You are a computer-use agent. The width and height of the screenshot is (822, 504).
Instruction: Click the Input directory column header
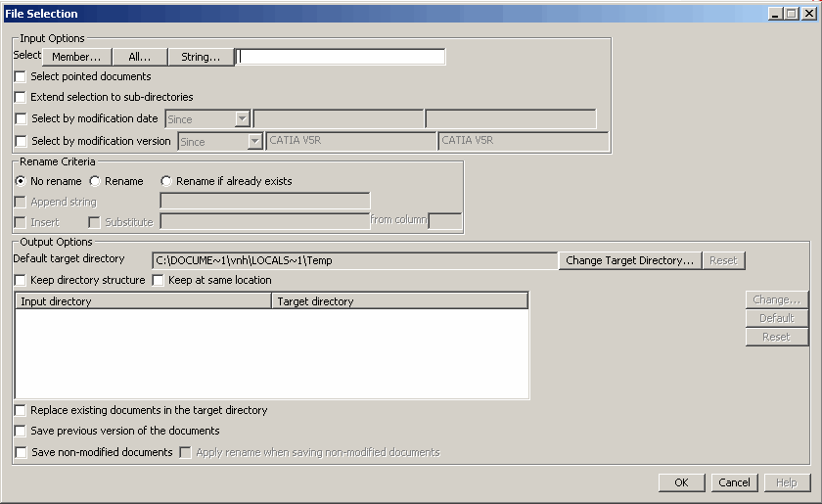[143, 301]
